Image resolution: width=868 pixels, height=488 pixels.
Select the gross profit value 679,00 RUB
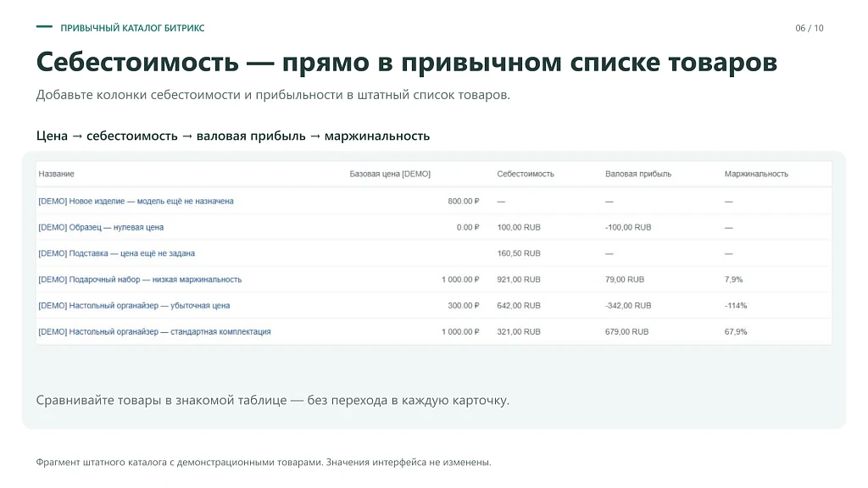(626, 331)
